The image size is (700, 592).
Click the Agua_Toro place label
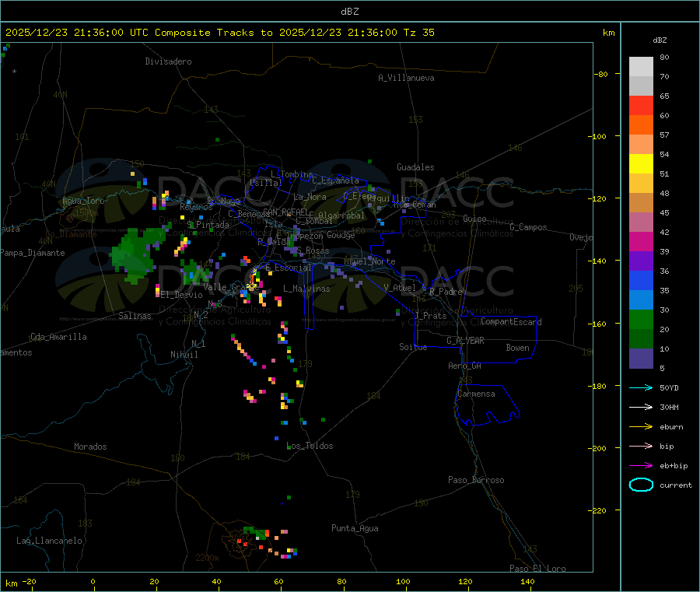(83, 201)
